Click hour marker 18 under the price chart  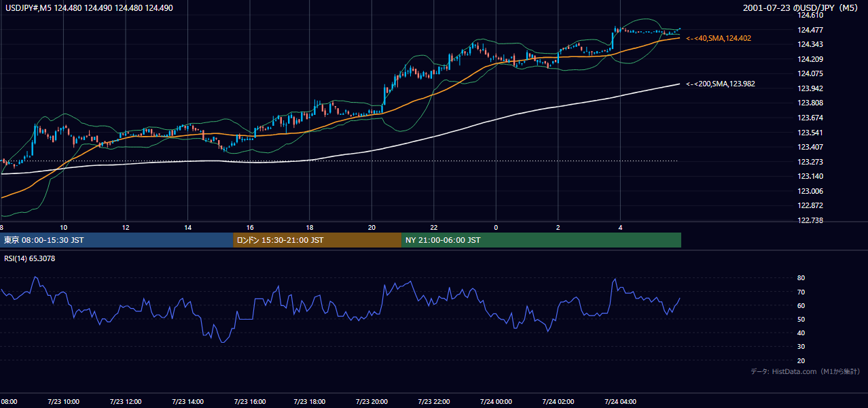310,227
